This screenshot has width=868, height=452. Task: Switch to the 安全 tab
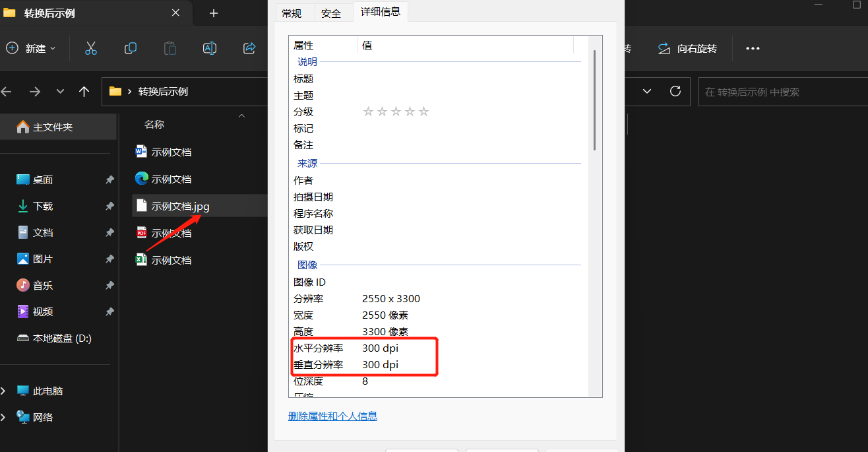click(x=331, y=13)
